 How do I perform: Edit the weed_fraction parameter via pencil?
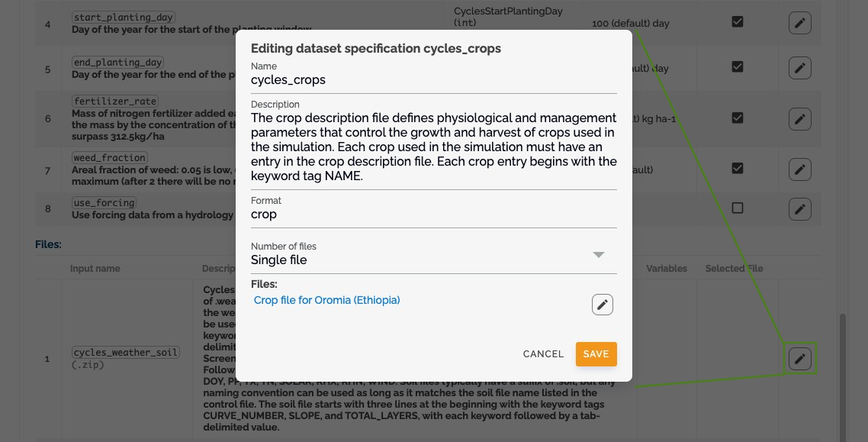pos(800,169)
